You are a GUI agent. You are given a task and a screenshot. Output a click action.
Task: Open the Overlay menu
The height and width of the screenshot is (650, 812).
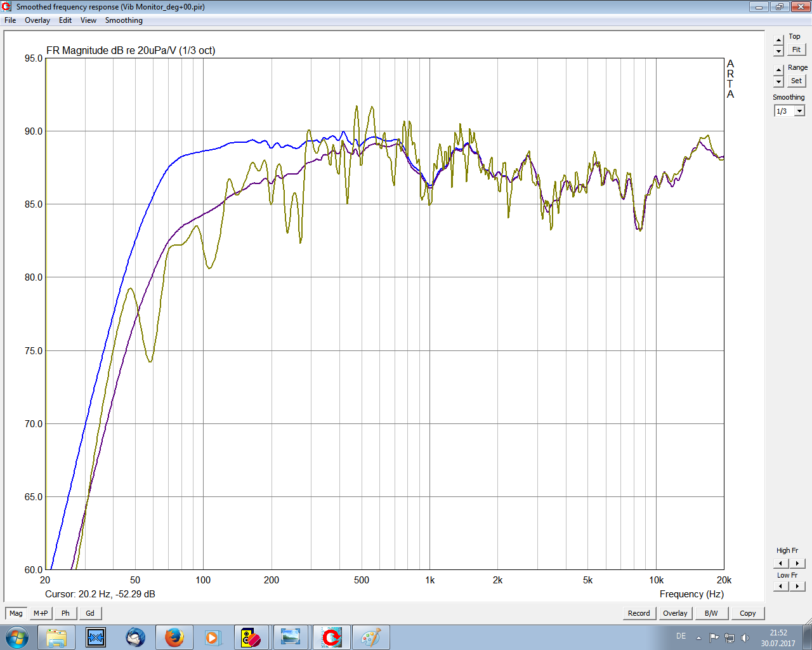click(x=37, y=20)
